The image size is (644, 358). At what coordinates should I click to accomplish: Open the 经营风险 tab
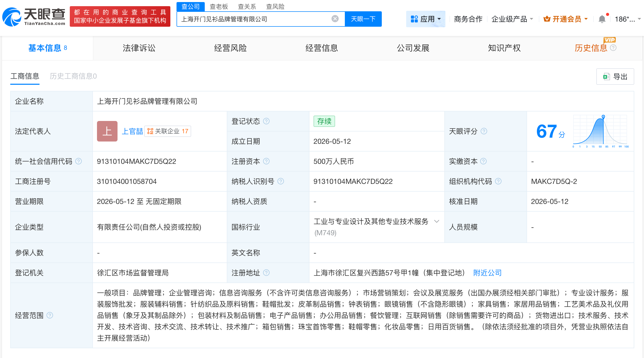click(x=230, y=48)
